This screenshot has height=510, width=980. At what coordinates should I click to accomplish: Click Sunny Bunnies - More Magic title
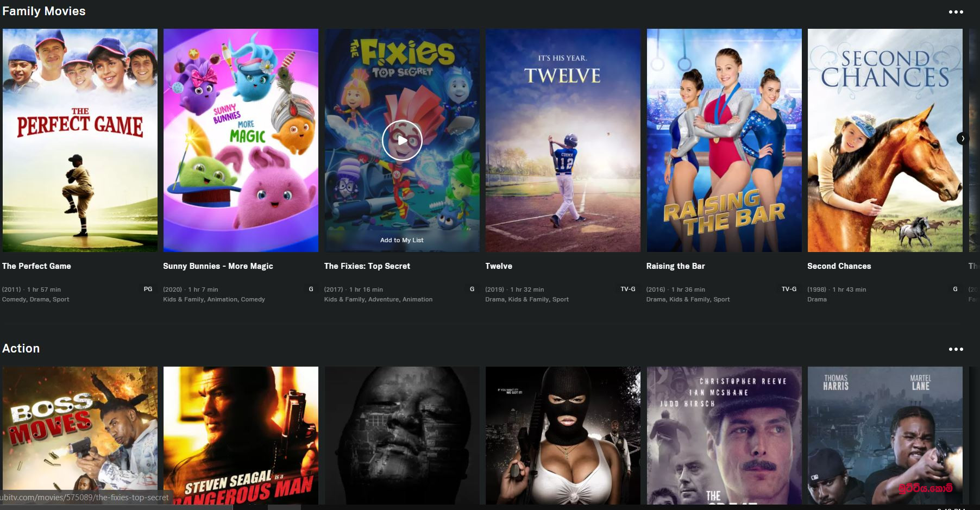pyautogui.click(x=218, y=266)
